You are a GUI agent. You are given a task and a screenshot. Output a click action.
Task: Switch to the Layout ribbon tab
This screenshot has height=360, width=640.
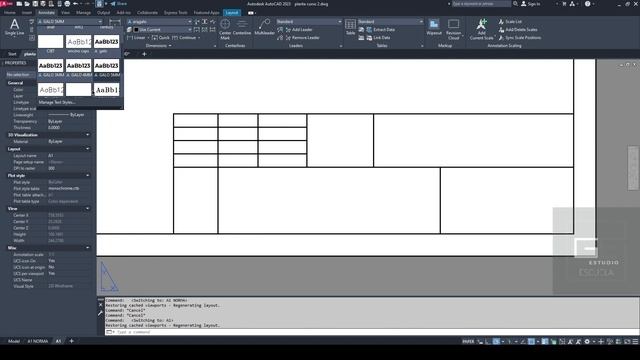232,13
